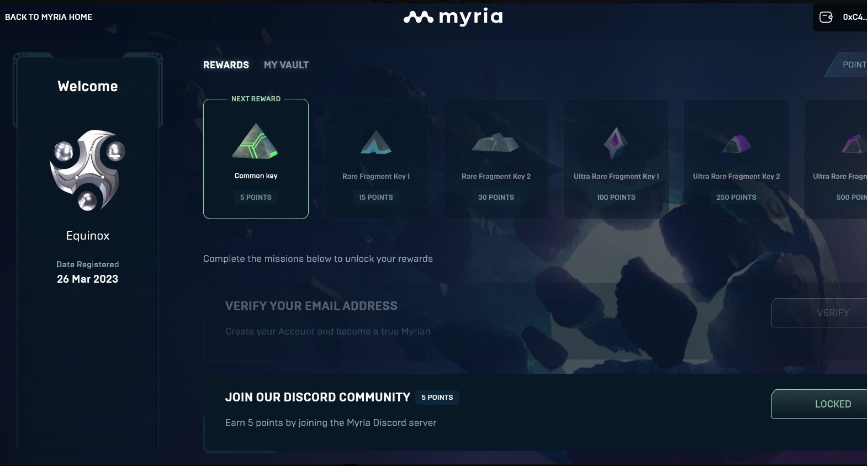Click the Verify Your Email Address heading

coord(311,306)
